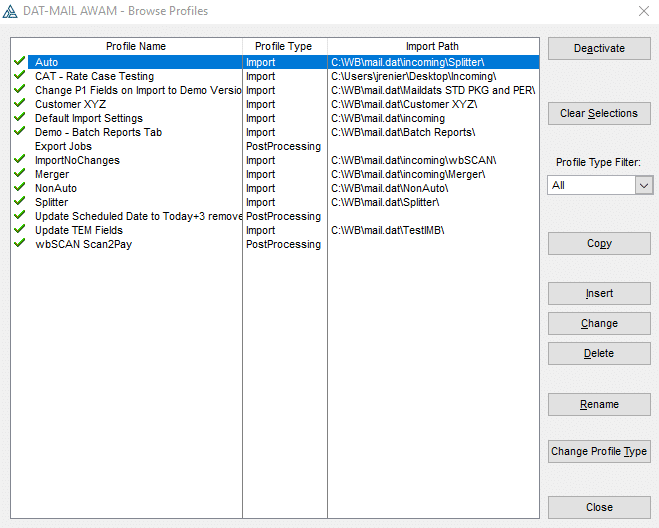Click the checkmark icon next to Customer XYZ
Image resolution: width=659 pixels, height=528 pixels.
click(19, 104)
